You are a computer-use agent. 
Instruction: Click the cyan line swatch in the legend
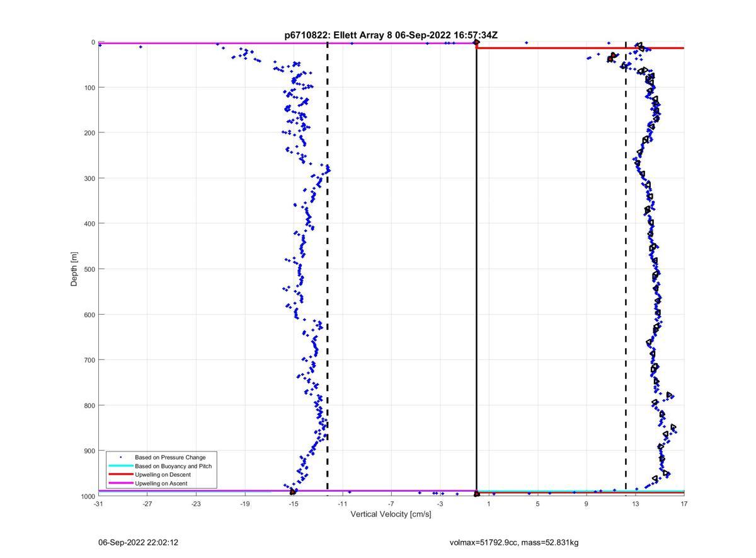tap(121, 466)
